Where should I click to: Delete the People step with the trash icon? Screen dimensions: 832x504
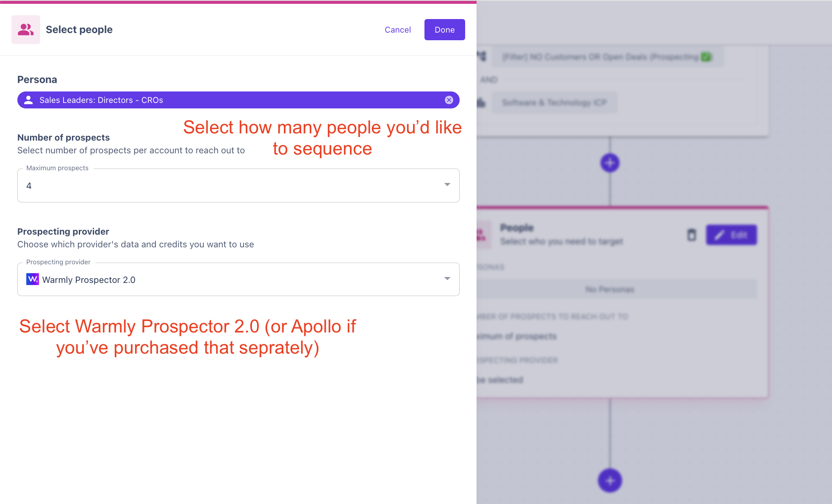click(x=691, y=235)
